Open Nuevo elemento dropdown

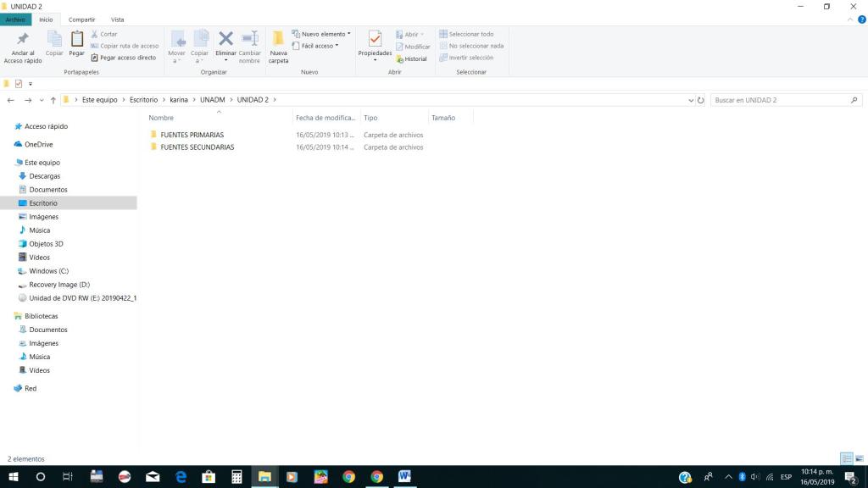tap(321, 34)
